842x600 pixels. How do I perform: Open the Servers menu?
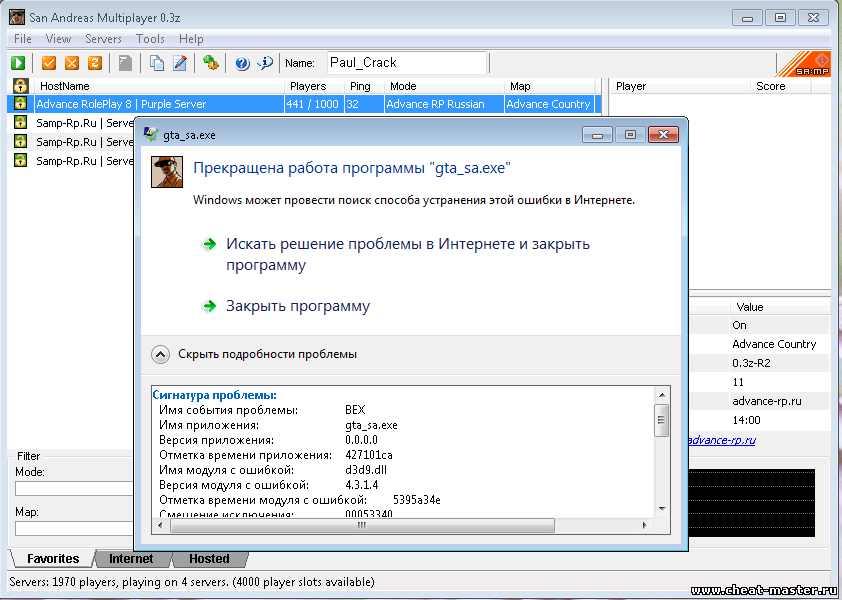click(103, 39)
